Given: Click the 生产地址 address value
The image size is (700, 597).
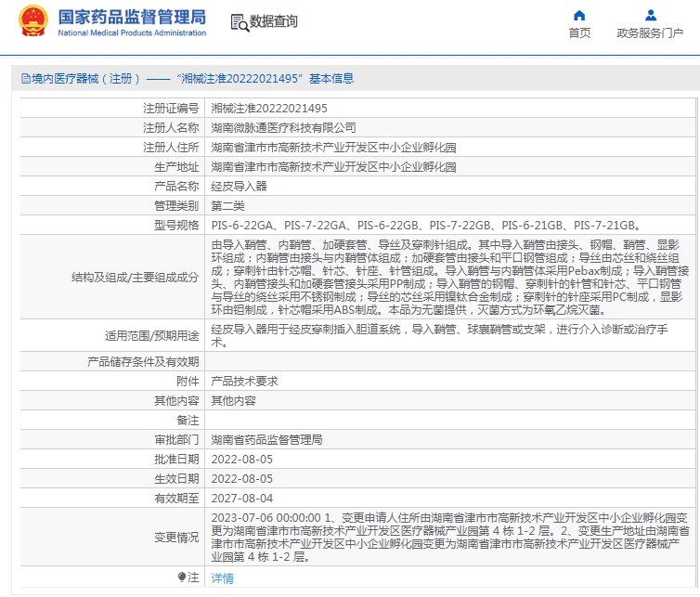Looking at the screenshot, I should click(x=333, y=167).
